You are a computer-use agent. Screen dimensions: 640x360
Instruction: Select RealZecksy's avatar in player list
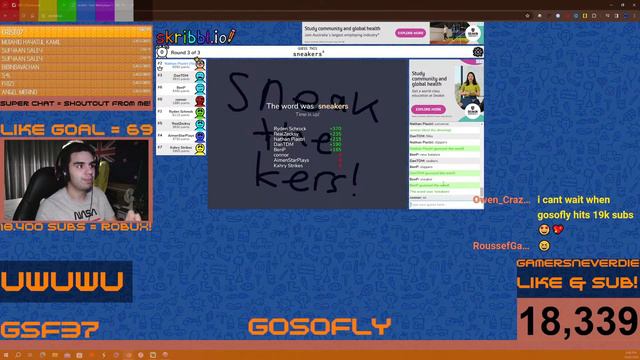pos(200,124)
